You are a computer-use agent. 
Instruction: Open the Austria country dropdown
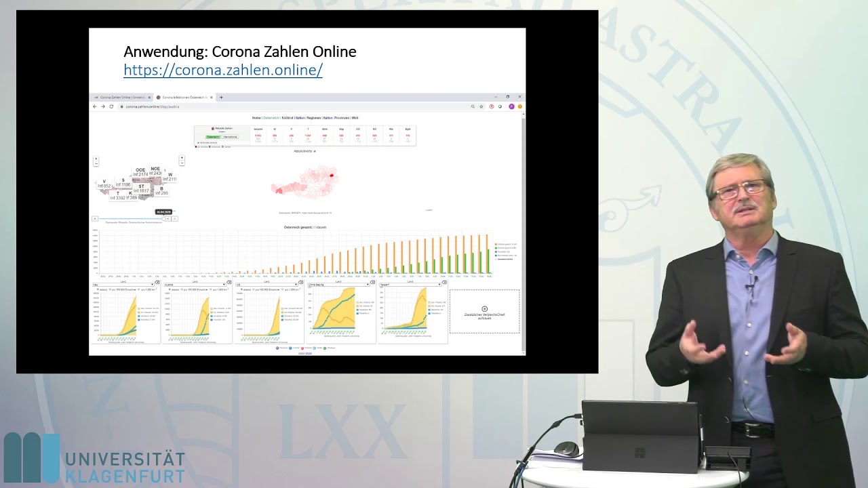[195, 285]
